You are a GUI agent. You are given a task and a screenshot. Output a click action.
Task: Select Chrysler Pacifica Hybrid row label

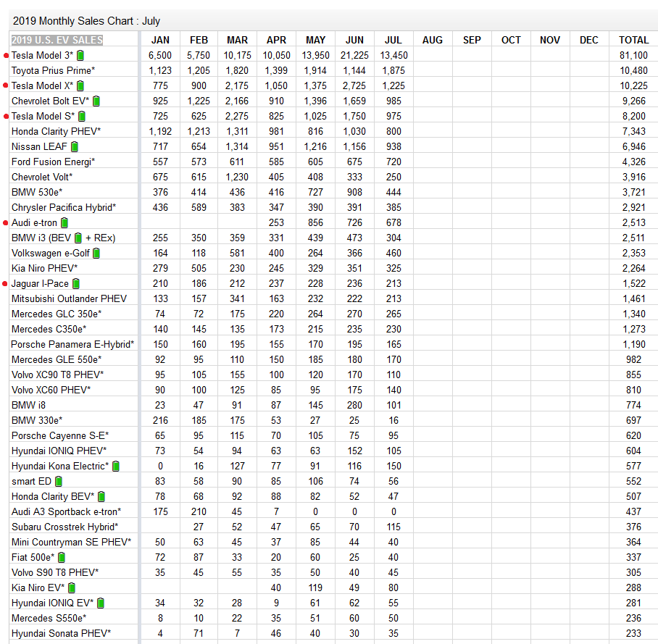coord(64,208)
